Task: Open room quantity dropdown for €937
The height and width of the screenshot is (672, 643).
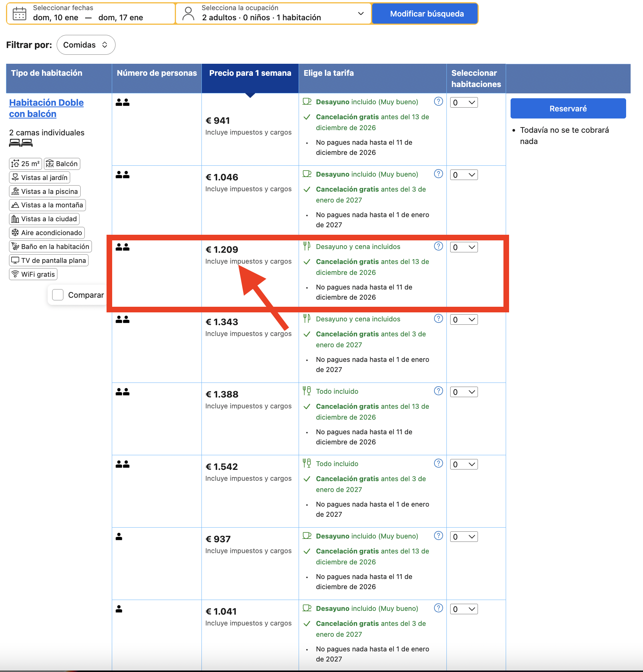Action: (x=464, y=537)
